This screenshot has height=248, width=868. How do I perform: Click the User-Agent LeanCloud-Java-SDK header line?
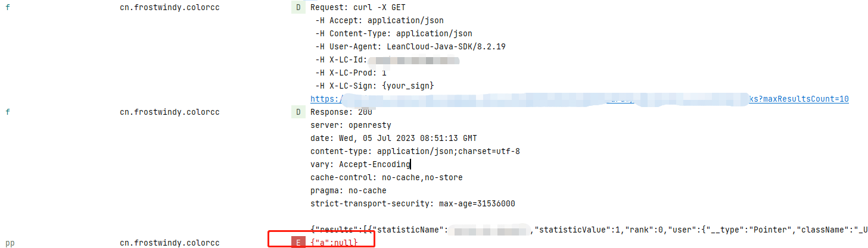(x=410, y=46)
